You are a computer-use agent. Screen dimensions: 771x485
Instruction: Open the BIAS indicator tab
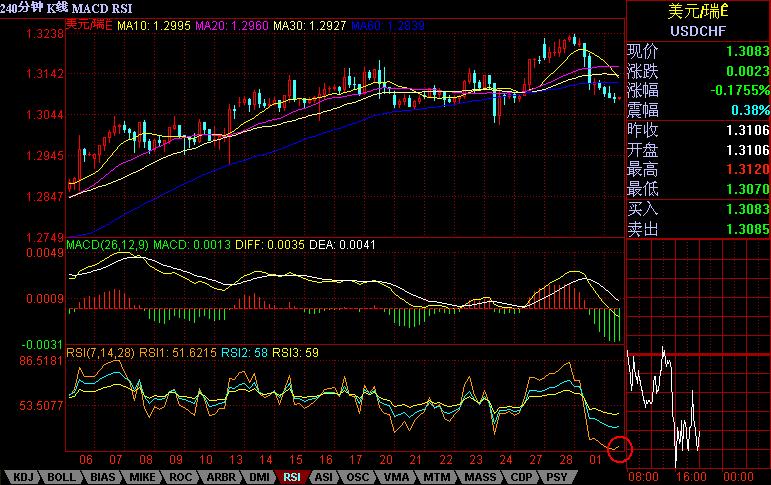tap(102, 477)
